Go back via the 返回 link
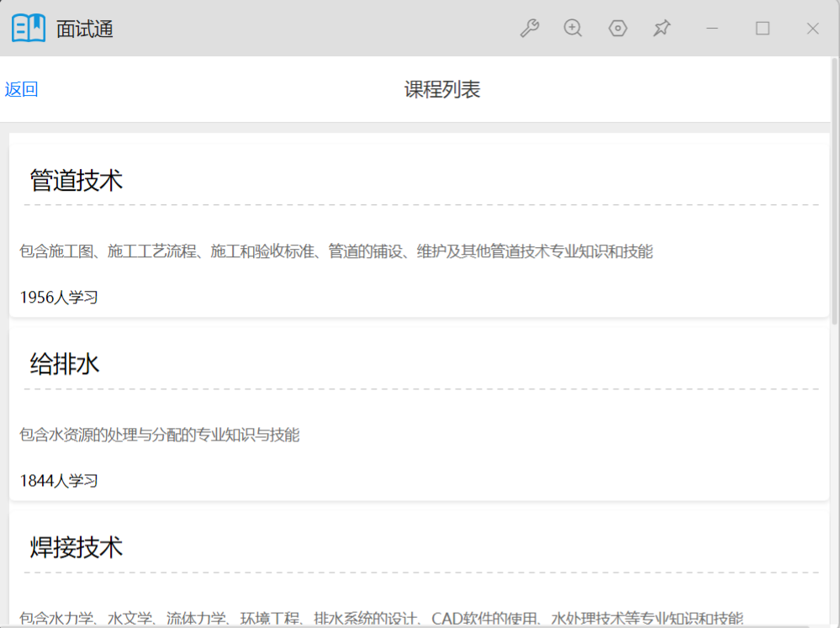The image size is (840, 628). 21,89
